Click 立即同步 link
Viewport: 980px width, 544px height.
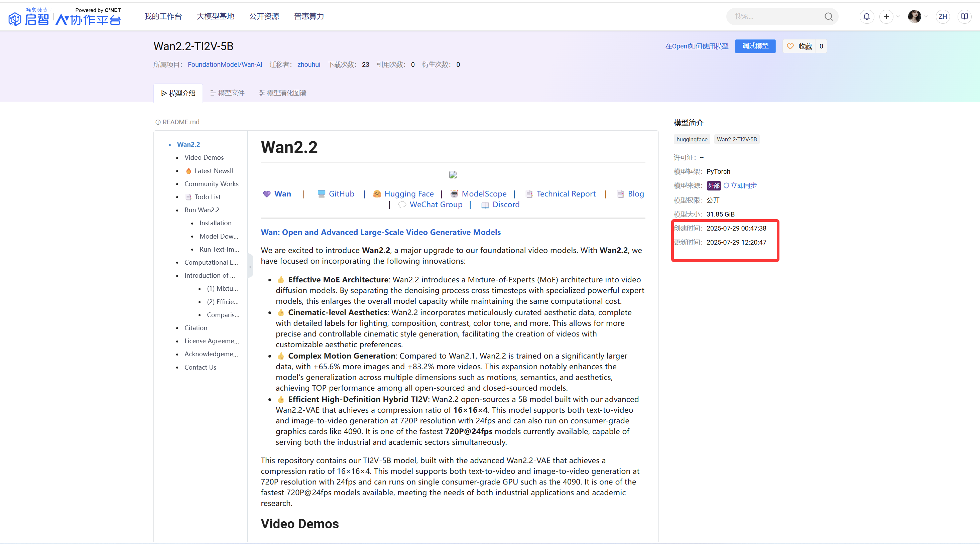(743, 185)
